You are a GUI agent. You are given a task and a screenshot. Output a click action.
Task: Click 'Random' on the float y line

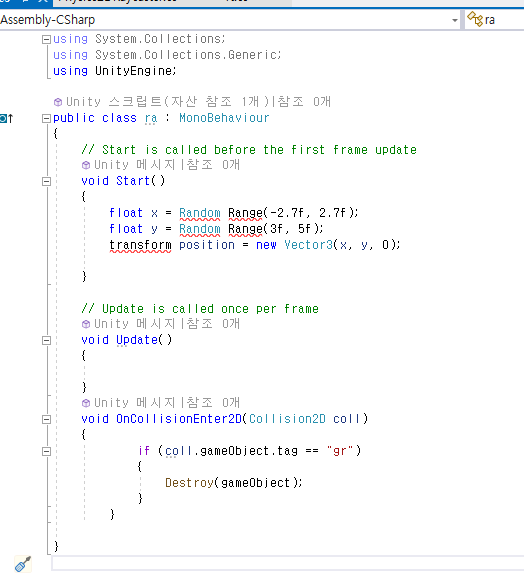(200, 229)
